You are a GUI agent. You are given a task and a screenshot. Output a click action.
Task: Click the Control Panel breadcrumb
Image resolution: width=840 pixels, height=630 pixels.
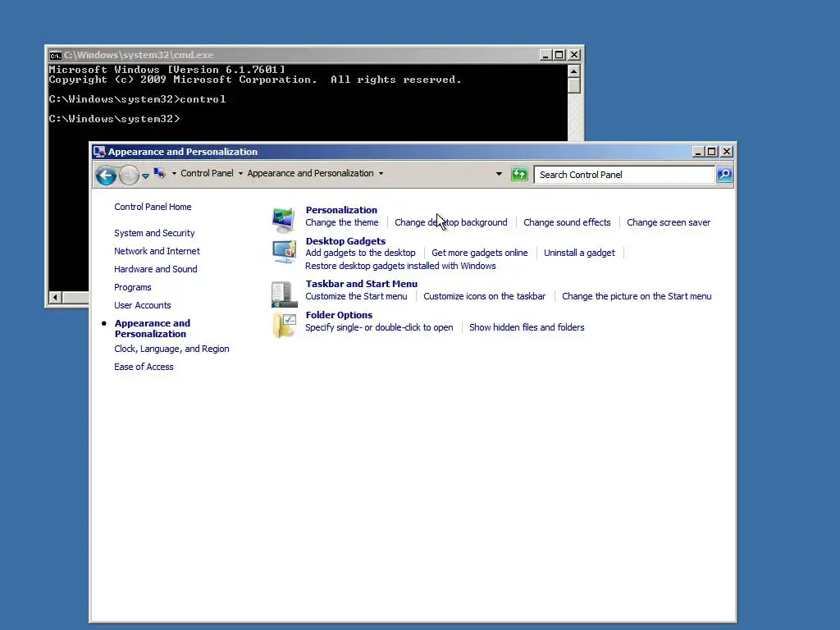click(207, 174)
